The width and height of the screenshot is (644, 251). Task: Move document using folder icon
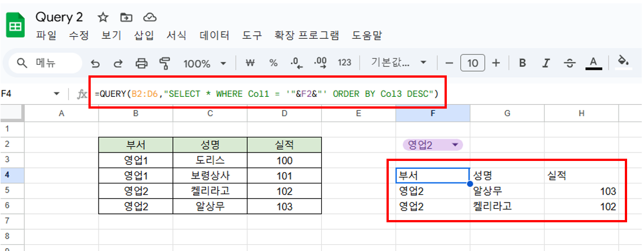(x=126, y=17)
